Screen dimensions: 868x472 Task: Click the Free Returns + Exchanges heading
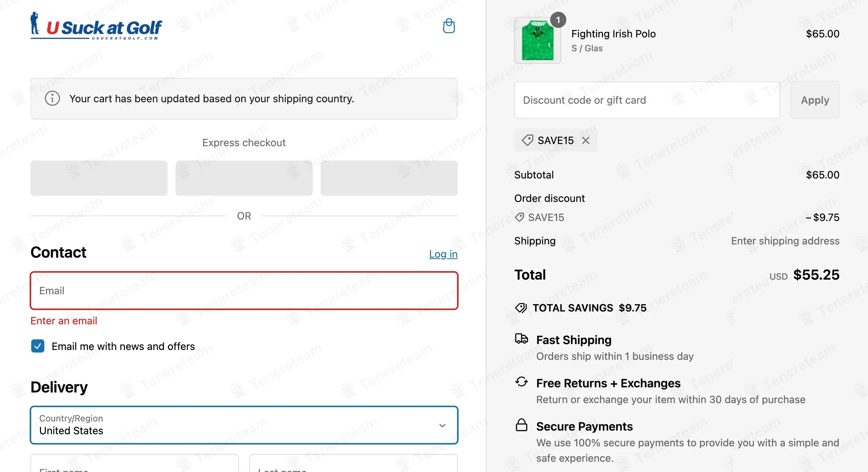click(x=608, y=383)
